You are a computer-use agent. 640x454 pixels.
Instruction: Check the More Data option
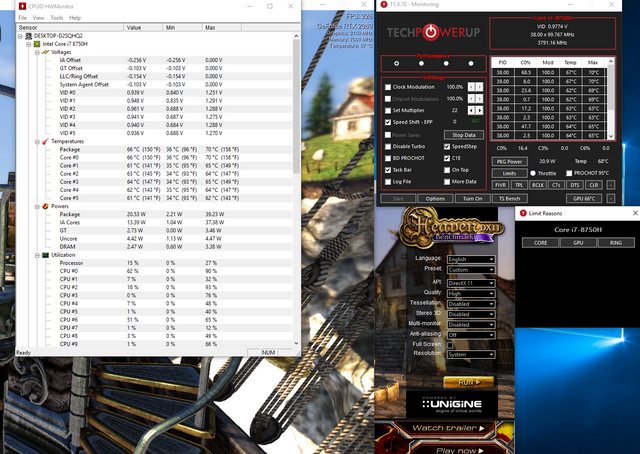[x=447, y=182]
